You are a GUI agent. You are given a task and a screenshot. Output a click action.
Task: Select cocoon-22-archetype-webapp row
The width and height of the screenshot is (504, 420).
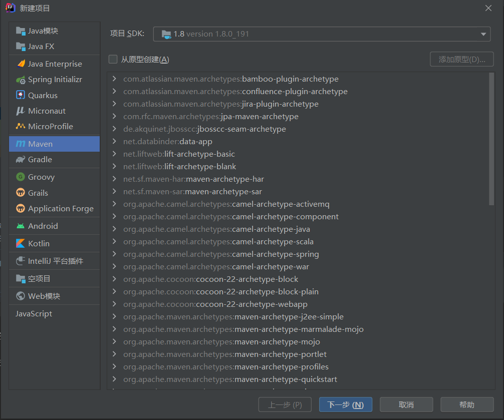coord(298,304)
